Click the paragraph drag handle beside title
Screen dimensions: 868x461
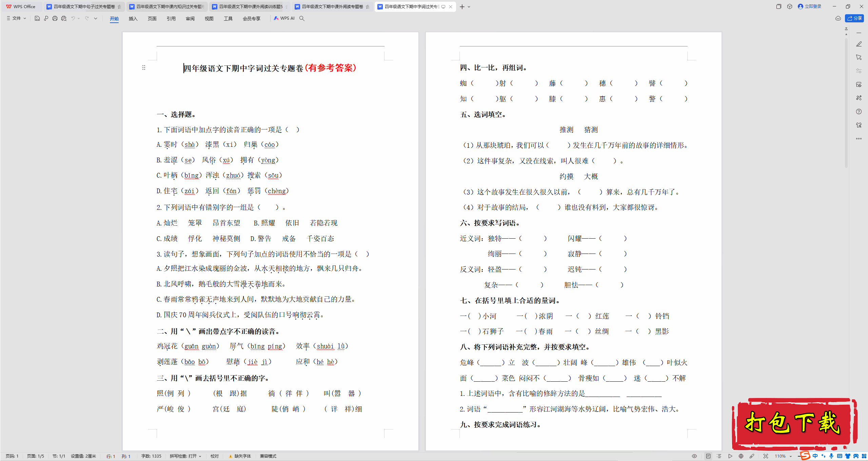pos(144,68)
